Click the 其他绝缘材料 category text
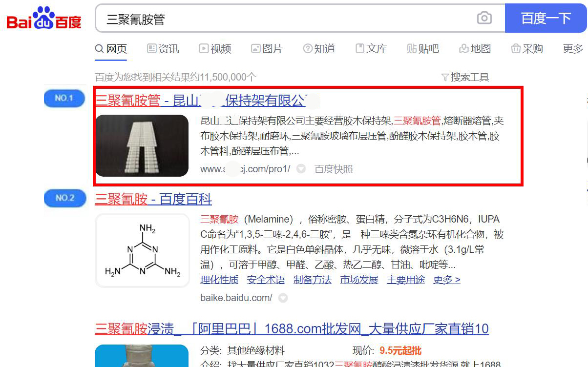 point(255,350)
